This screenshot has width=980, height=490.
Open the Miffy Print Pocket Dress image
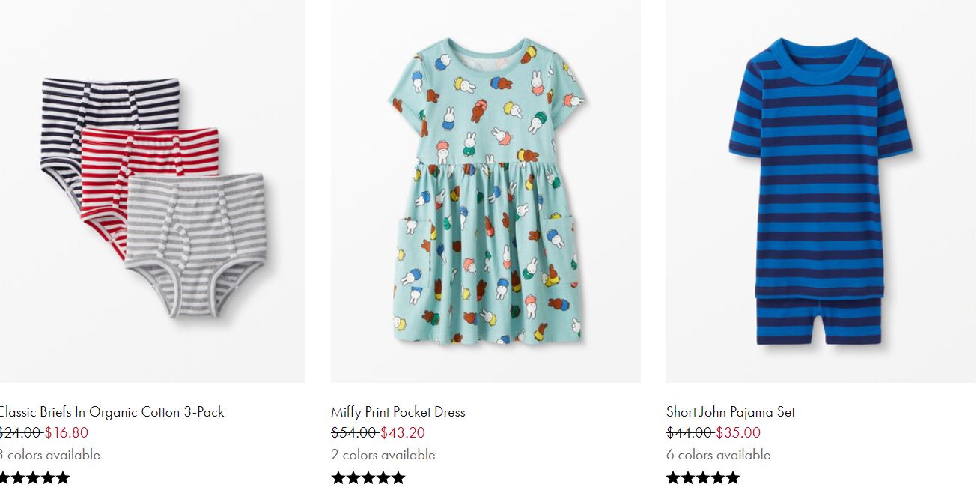[485, 191]
